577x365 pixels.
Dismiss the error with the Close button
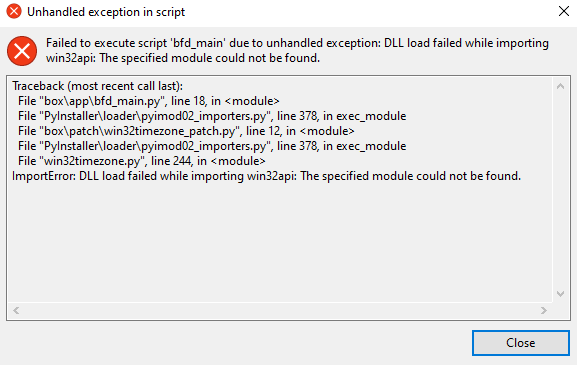pos(521,343)
